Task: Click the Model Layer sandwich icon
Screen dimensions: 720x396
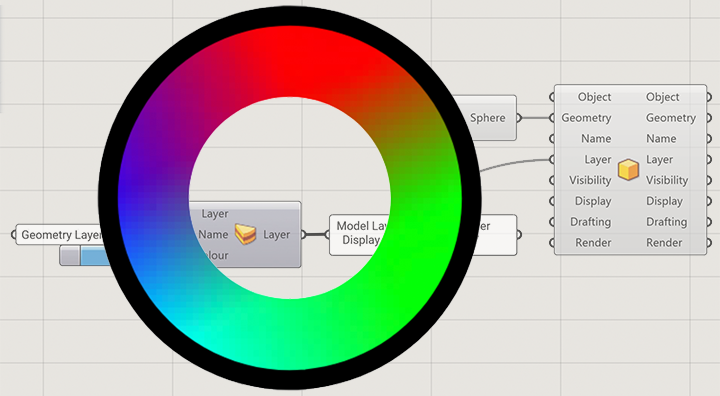Action: click(245, 234)
